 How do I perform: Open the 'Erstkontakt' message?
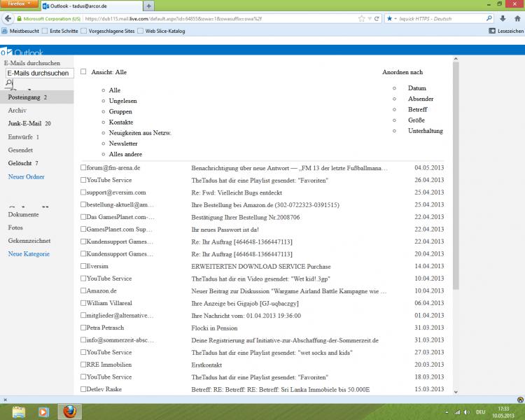point(206,365)
